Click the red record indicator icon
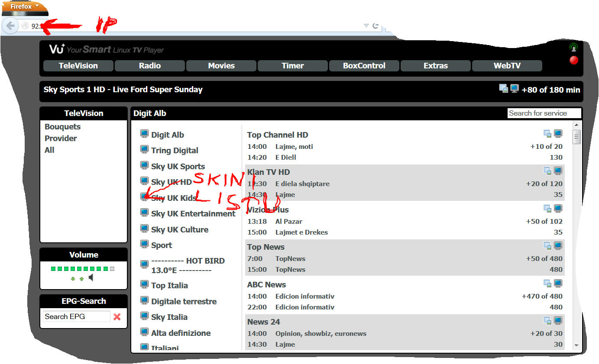This screenshot has height=364, width=599. pyautogui.click(x=574, y=60)
